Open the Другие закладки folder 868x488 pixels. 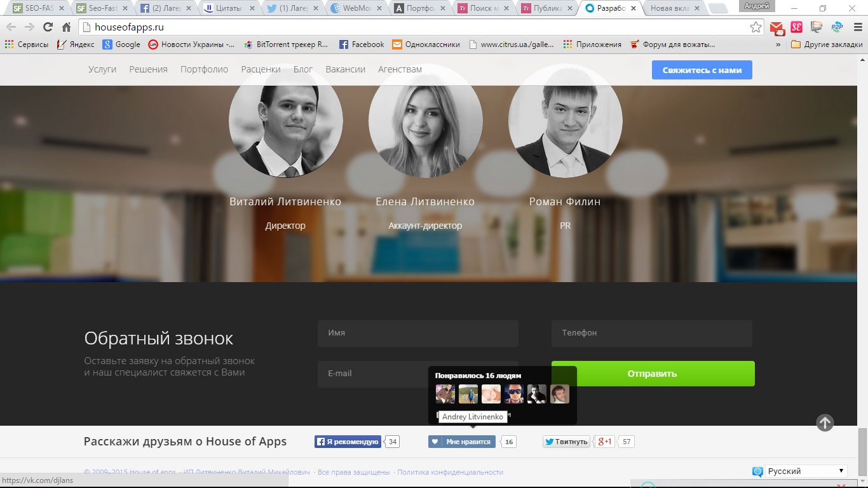pos(827,44)
